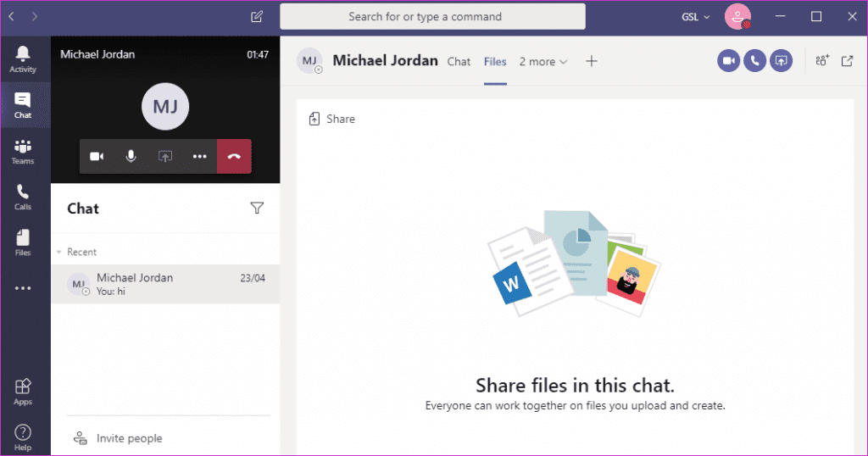Open Apps in the left sidebar

point(23,392)
